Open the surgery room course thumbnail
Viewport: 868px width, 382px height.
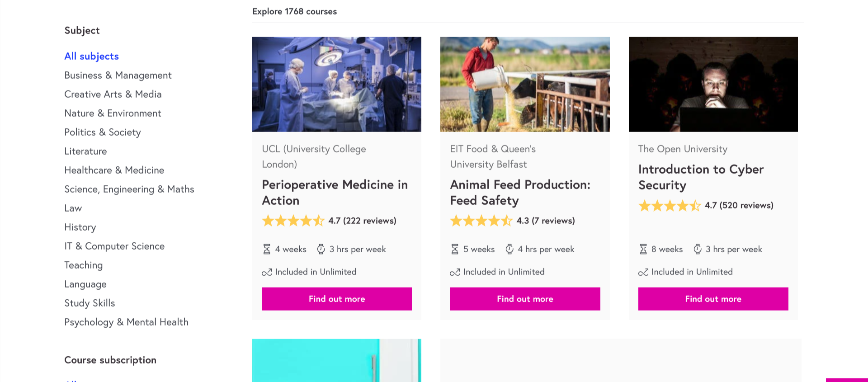pos(336,85)
